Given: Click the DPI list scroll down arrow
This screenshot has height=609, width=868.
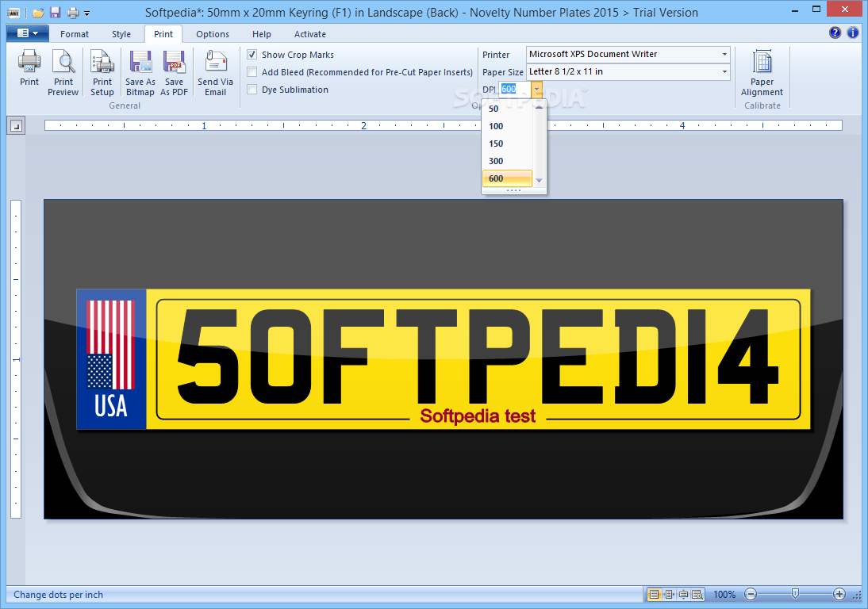Looking at the screenshot, I should click(x=539, y=180).
